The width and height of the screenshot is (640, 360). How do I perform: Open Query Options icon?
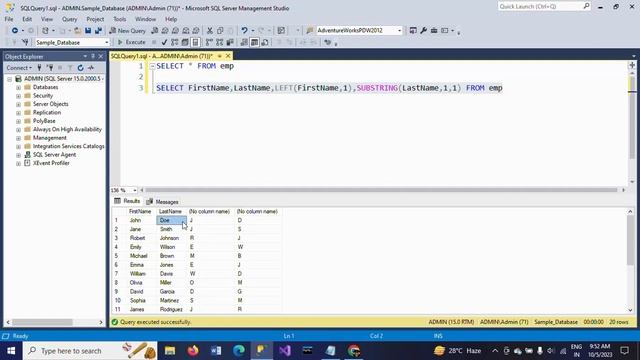point(185,42)
